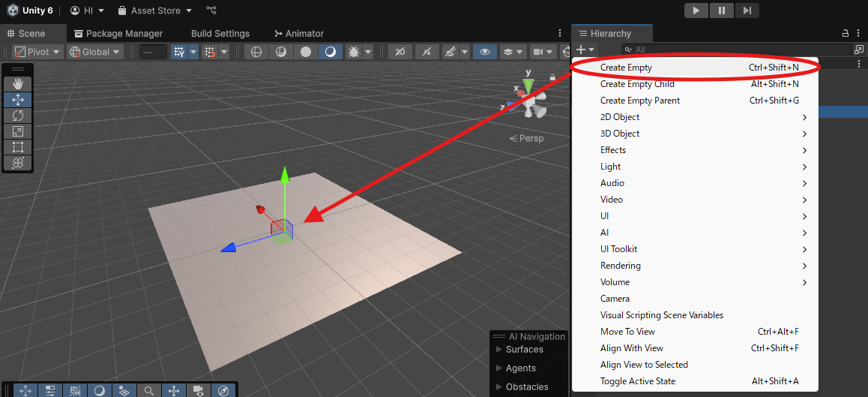Focus the Hierarchy search field

point(738,50)
